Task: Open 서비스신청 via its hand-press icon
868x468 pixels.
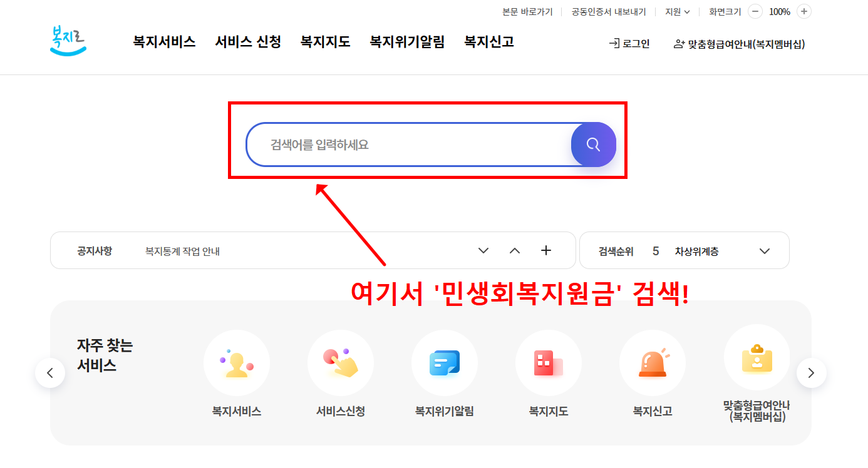Action: pos(341,363)
